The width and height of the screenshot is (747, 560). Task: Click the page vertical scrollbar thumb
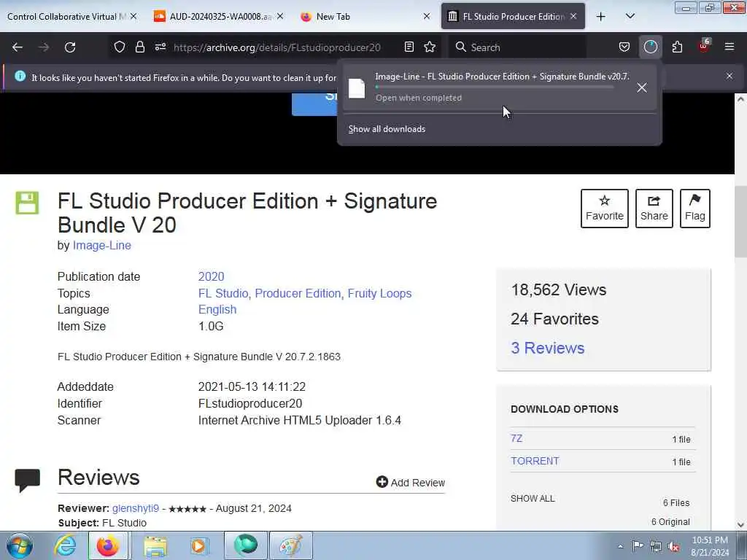pyautogui.click(x=740, y=222)
